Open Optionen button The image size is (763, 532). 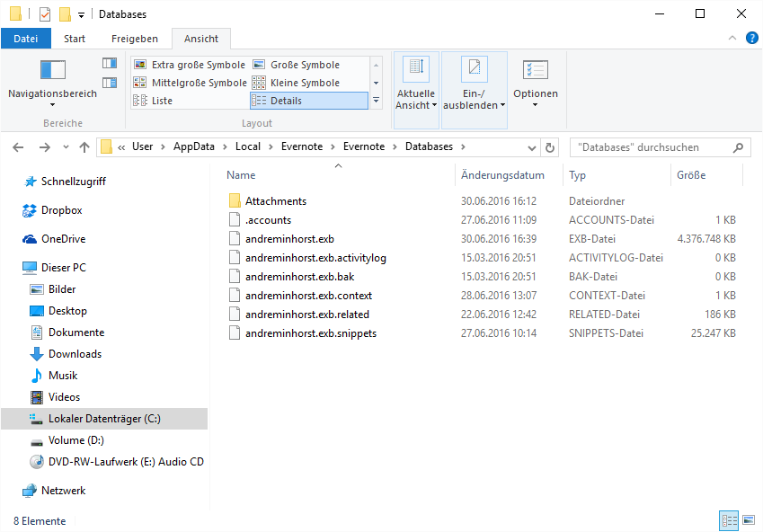(x=536, y=84)
